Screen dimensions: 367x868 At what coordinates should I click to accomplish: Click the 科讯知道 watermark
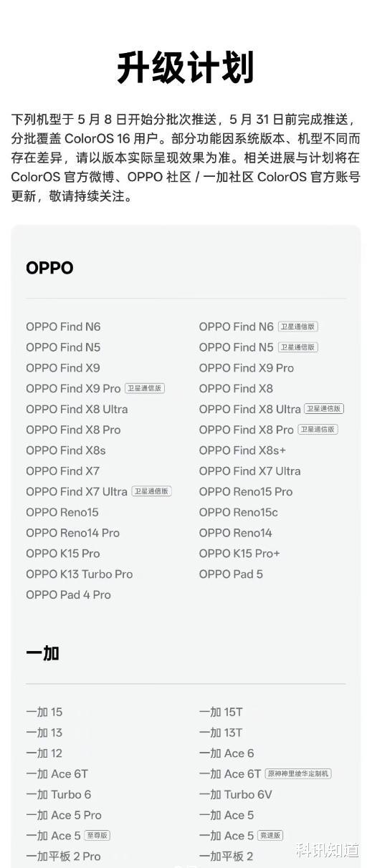tap(327, 850)
